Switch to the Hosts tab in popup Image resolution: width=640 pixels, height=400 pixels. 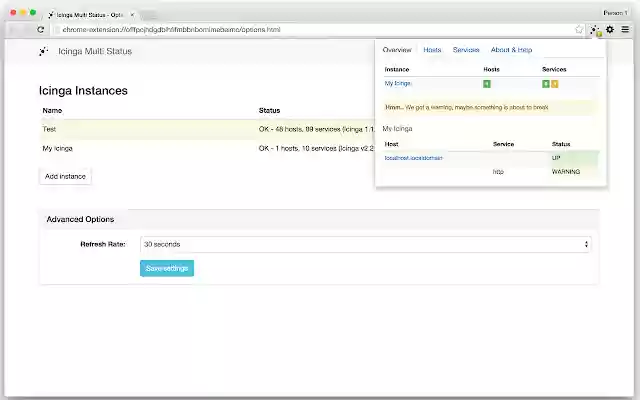(x=432, y=50)
